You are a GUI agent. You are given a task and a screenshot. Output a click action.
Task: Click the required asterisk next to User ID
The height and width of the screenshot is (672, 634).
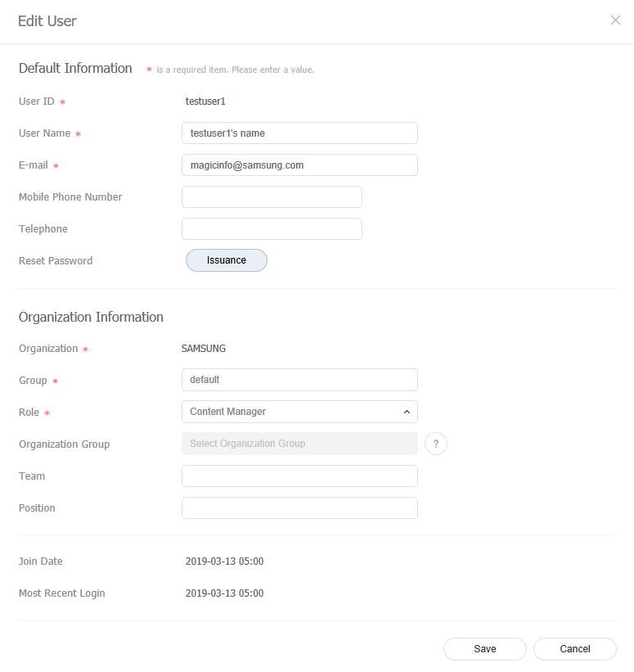pyautogui.click(x=65, y=101)
